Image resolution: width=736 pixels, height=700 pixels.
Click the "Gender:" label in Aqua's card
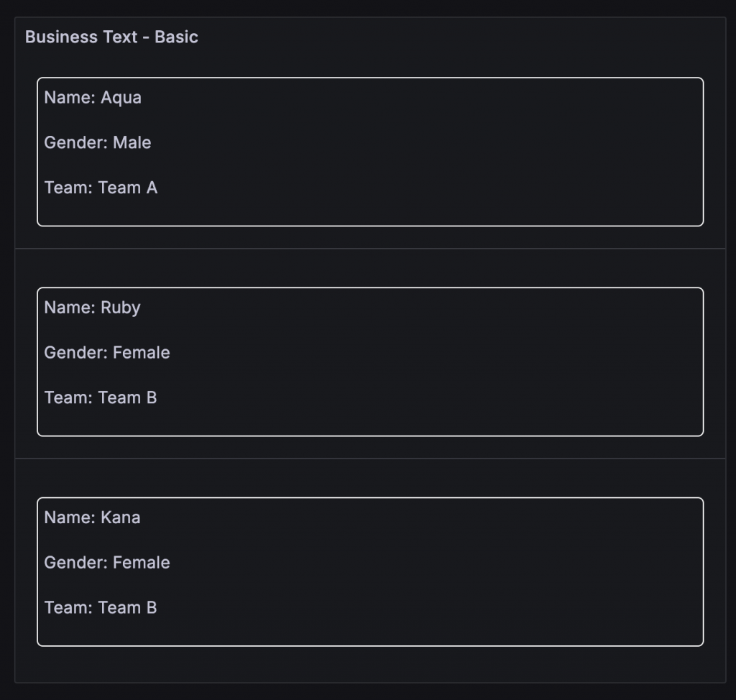75,142
